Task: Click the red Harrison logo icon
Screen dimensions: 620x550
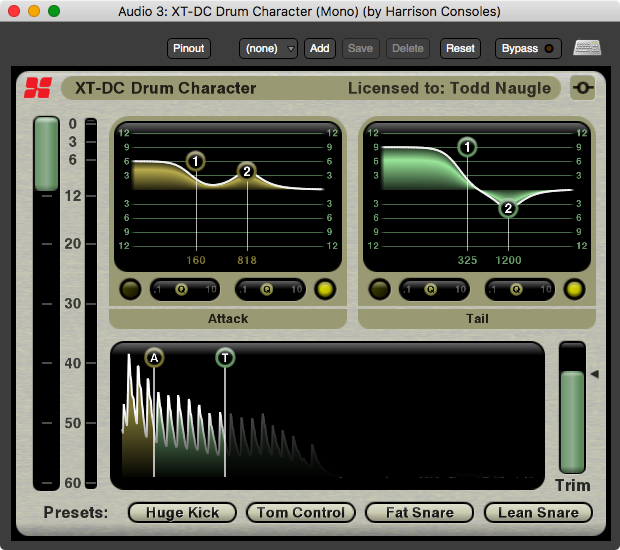Action: click(x=38, y=87)
